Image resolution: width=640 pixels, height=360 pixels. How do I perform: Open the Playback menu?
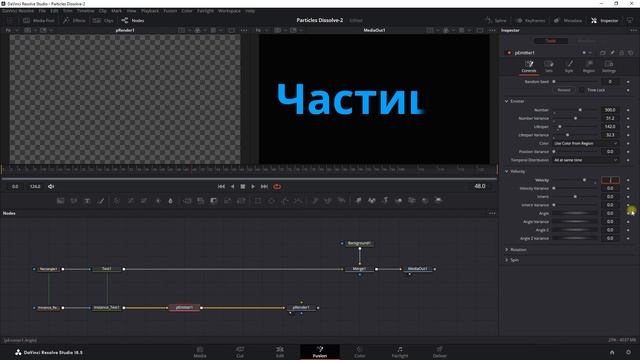[150, 11]
